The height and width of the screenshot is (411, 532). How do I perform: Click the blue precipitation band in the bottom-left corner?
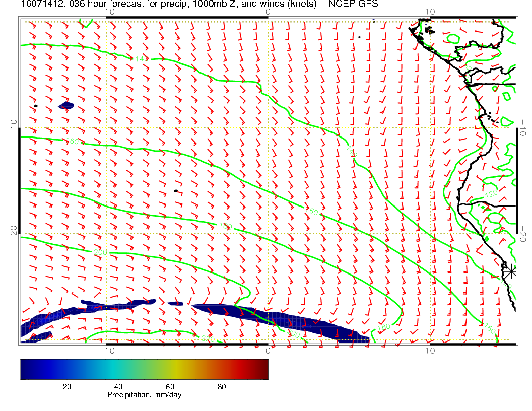[x=45, y=320]
